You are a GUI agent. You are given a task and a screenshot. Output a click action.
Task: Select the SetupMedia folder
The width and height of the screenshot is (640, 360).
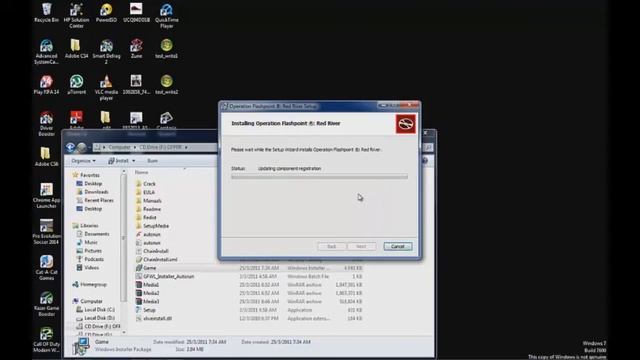tap(152, 226)
